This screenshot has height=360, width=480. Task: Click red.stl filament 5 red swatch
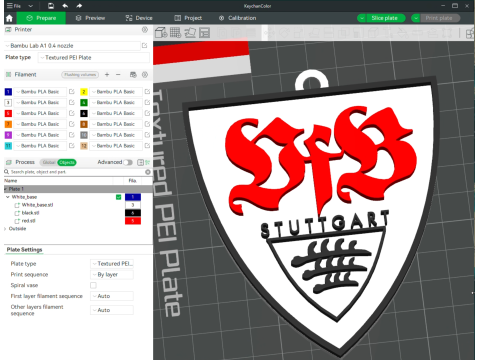coord(133,221)
